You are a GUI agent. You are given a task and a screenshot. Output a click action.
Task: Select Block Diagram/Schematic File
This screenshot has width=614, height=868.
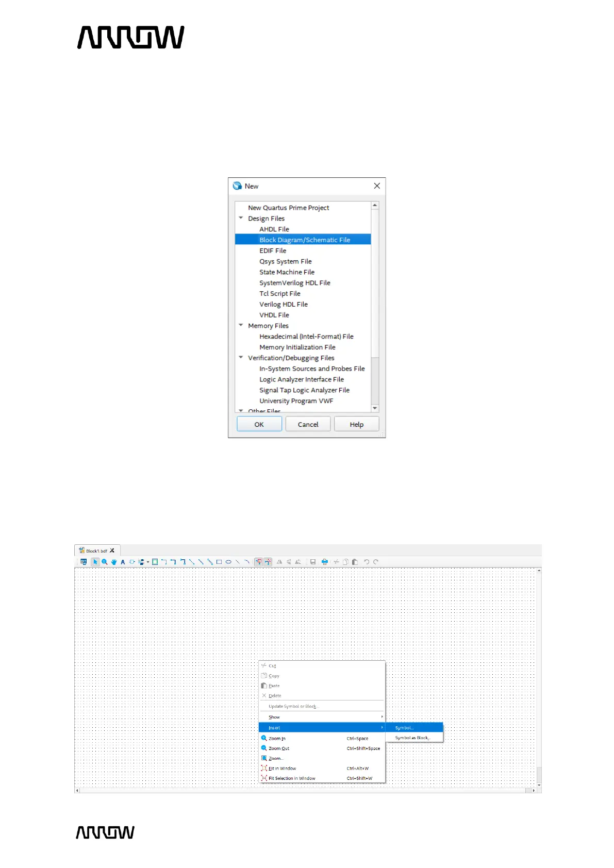[x=303, y=240]
